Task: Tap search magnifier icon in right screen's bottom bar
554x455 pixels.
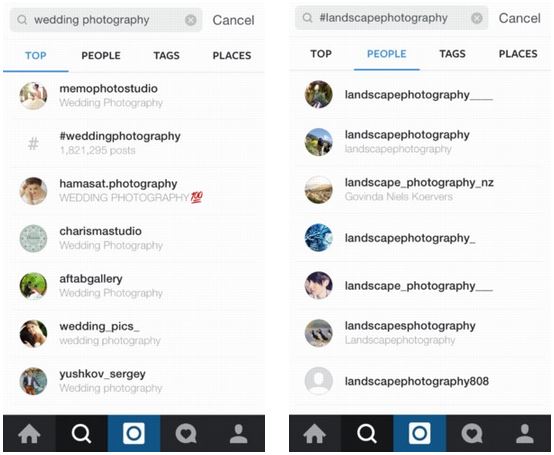Action: coord(367,433)
